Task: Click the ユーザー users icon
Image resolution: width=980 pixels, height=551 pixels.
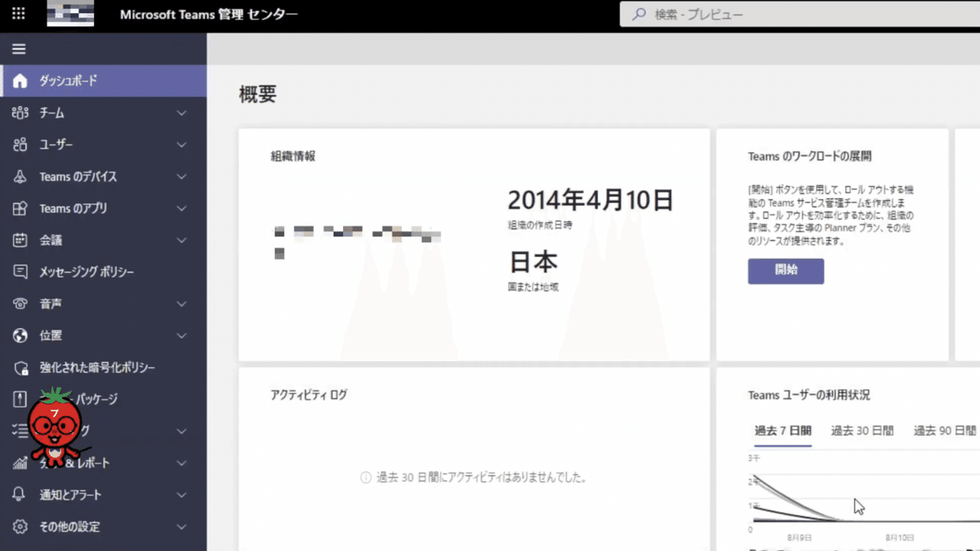Action: [x=20, y=144]
